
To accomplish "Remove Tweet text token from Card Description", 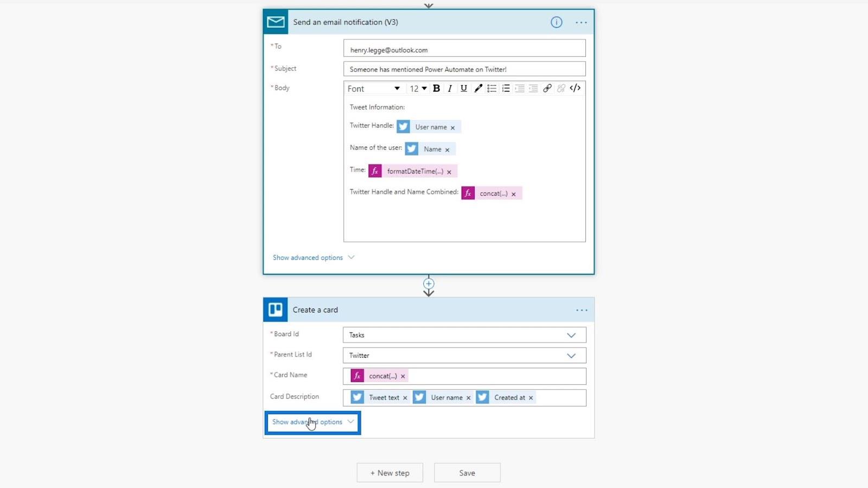I will point(405,398).
